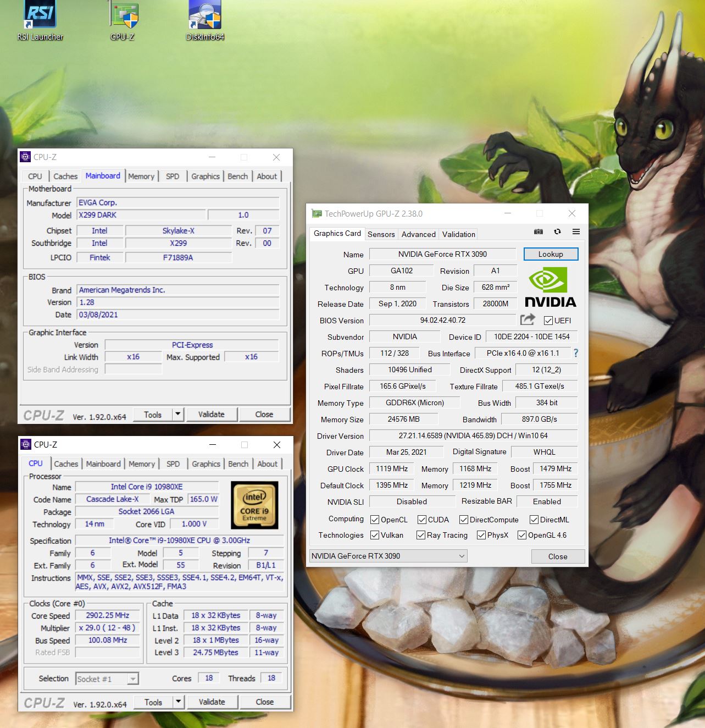Click the NVIDIA logo in GPU-Z

[x=551, y=287]
